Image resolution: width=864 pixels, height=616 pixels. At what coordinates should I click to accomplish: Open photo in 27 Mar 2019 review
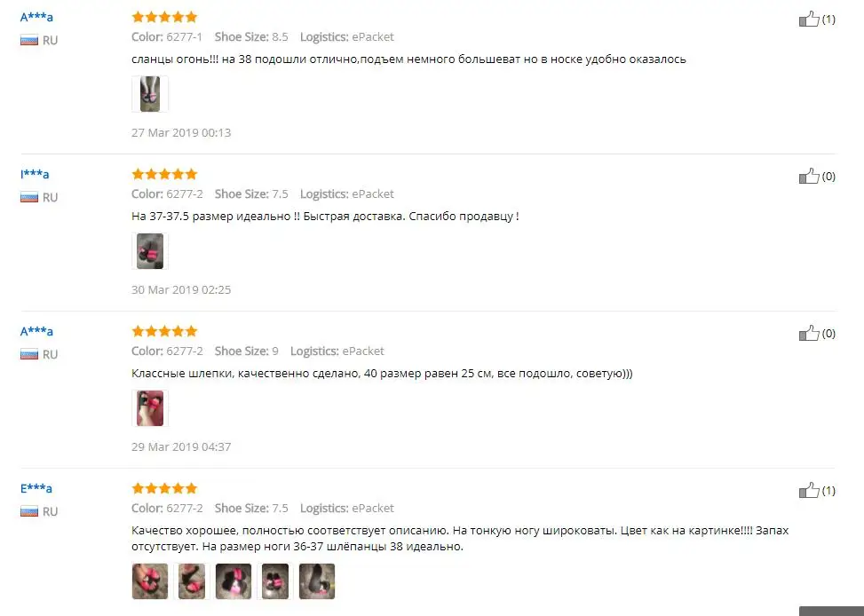[x=150, y=94]
